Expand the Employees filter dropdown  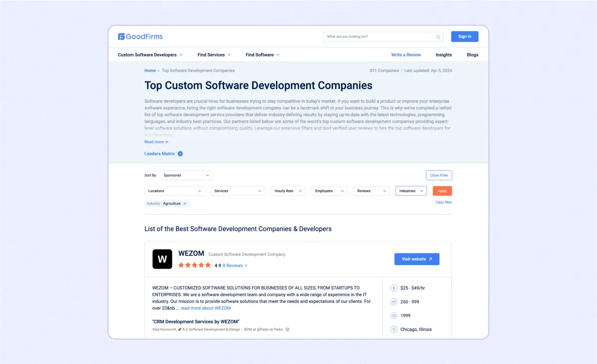click(x=329, y=191)
